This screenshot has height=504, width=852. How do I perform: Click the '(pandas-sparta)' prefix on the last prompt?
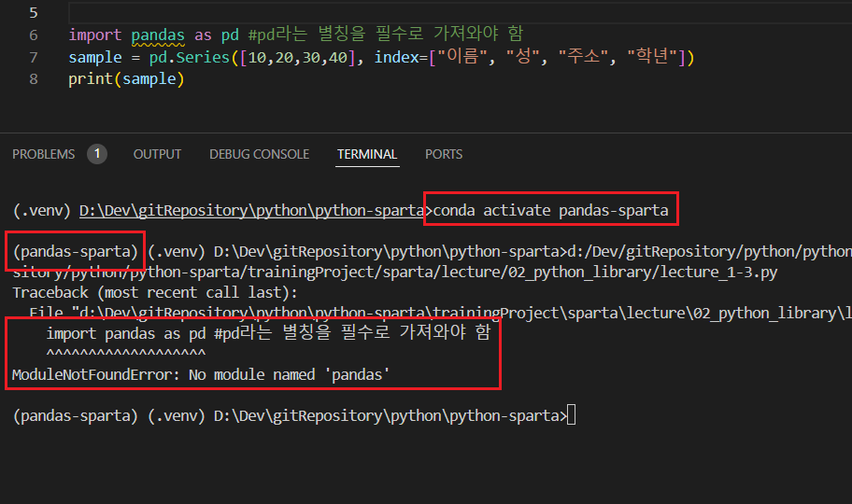[76, 415]
